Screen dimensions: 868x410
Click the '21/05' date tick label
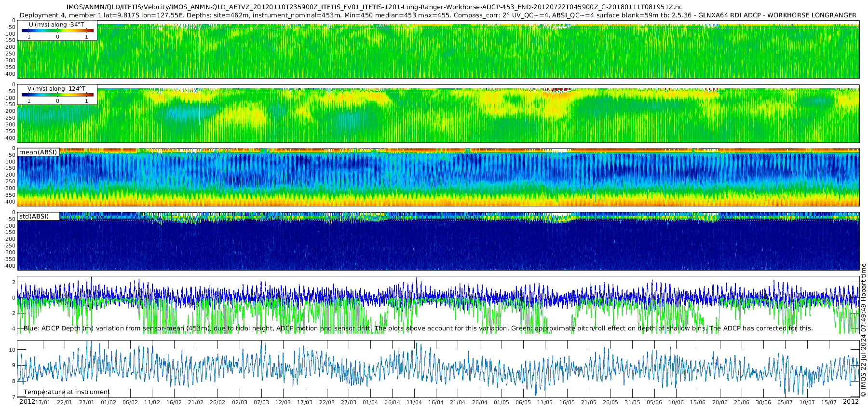(589, 402)
